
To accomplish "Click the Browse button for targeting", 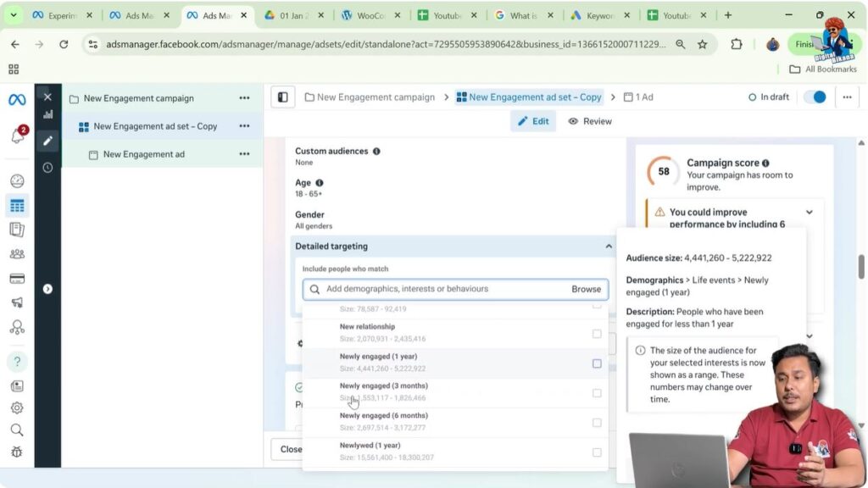I will click(586, 289).
